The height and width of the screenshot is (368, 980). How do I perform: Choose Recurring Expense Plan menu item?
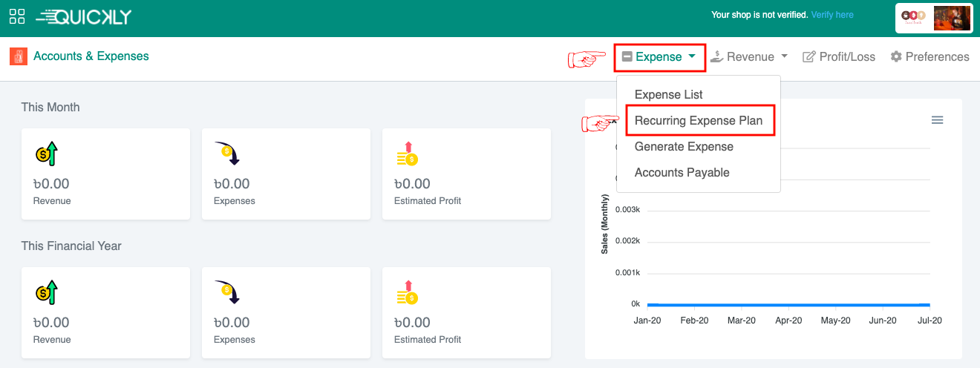[699, 121]
